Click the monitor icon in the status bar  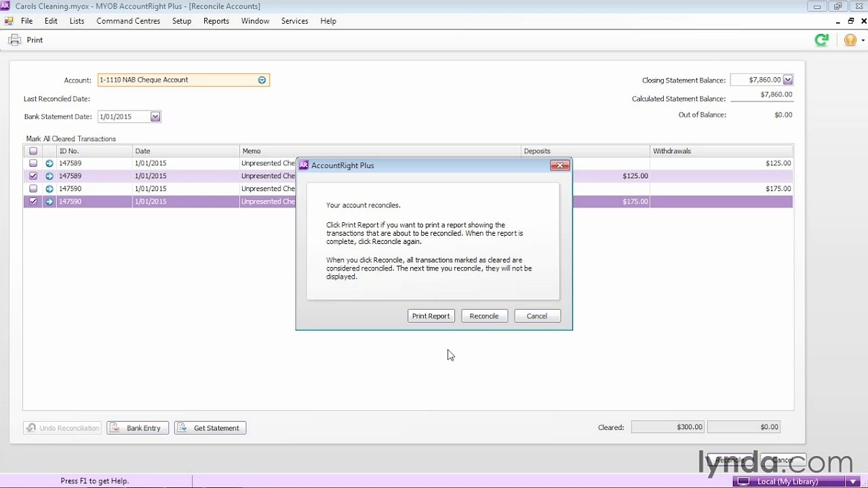(x=744, y=482)
